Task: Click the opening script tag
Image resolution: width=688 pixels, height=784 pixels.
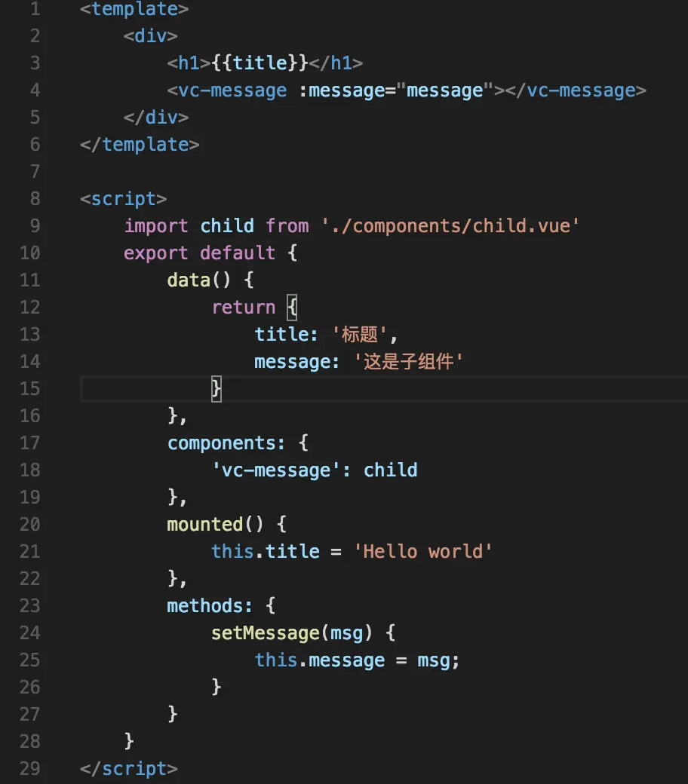Action: 123,199
